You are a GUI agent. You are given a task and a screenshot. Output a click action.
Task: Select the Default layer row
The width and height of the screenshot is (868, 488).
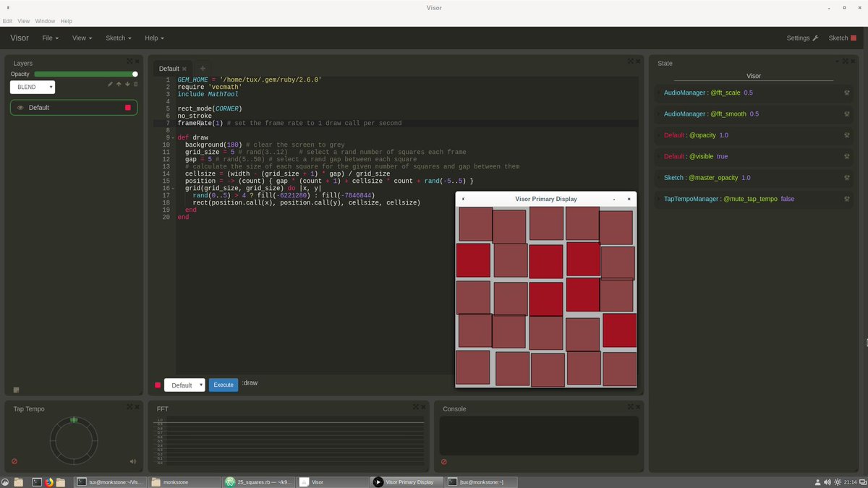pos(74,108)
